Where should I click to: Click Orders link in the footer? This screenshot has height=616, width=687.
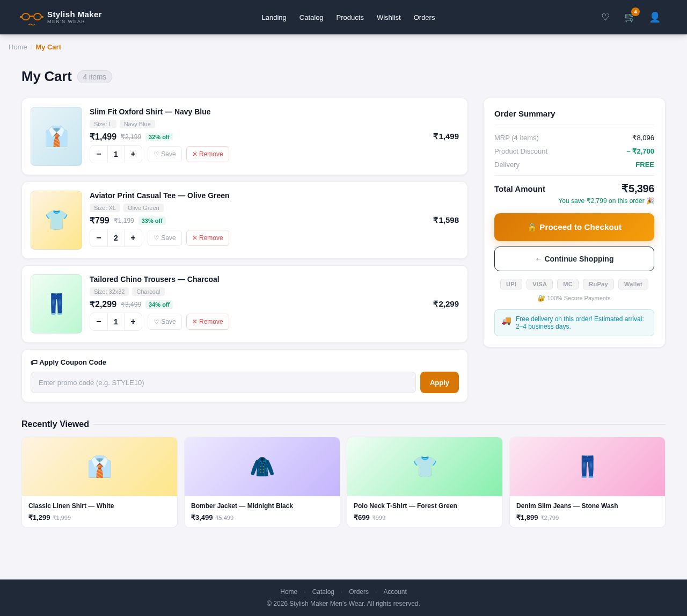(x=359, y=592)
